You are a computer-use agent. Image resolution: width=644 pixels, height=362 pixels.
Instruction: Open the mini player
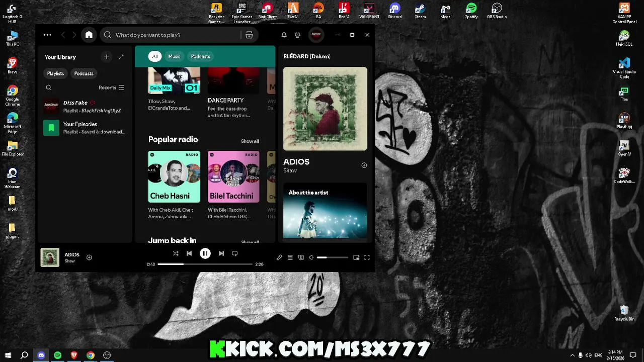[356, 257]
